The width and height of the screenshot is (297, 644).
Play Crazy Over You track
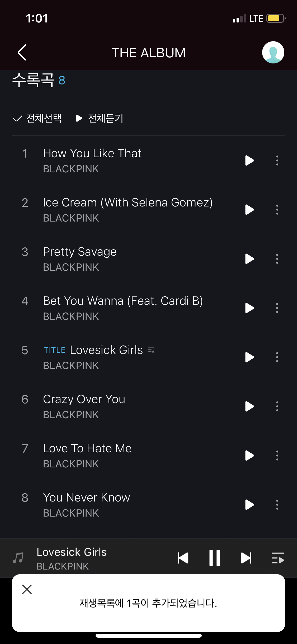pyautogui.click(x=249, y=406)
